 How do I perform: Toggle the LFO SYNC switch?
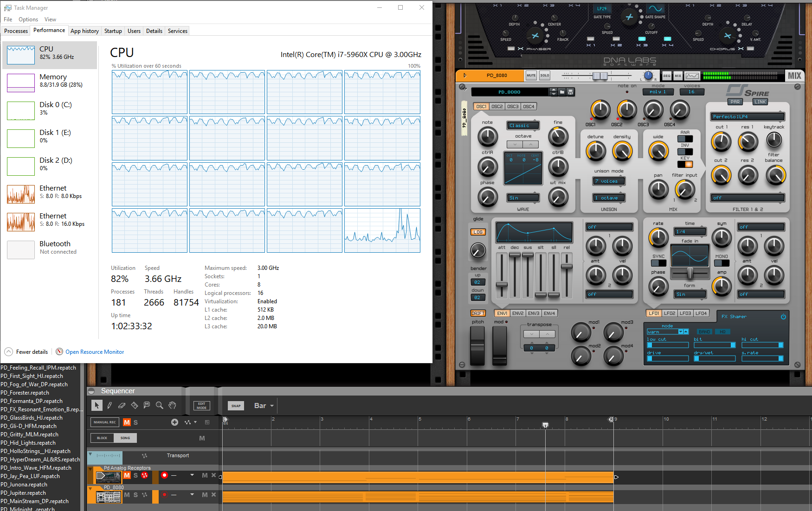(x=658, y=263)
